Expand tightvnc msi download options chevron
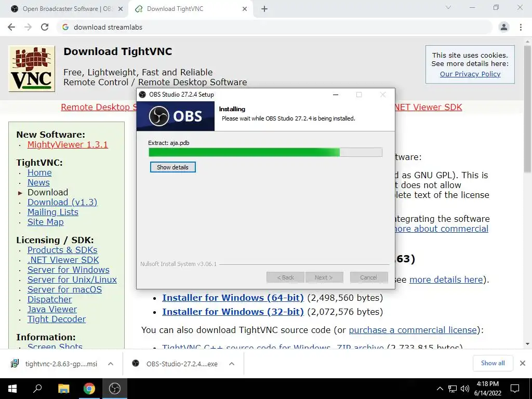The width and height of the screenshot is (532, 399). [x=111, y=364]
